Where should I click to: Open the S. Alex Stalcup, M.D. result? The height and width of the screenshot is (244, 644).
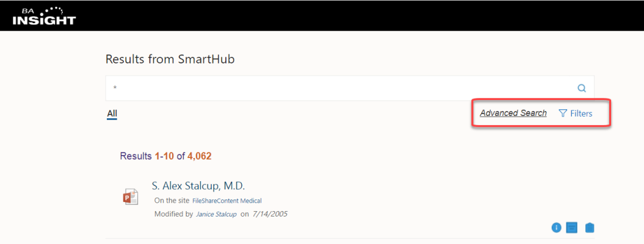click(x=198, y=186)
